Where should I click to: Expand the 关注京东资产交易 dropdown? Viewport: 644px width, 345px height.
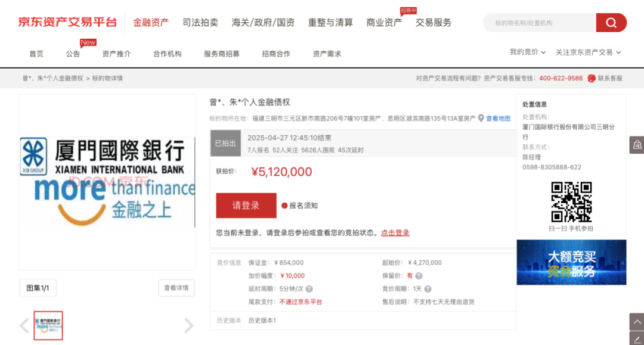[588, 52]
